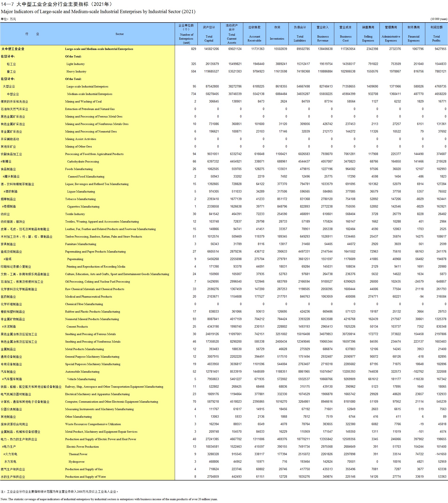Click 'Extraction of Petroleum and Natural Gas' label
The image size is (448, 503).
pyautogui.click(x=90, y=109)
